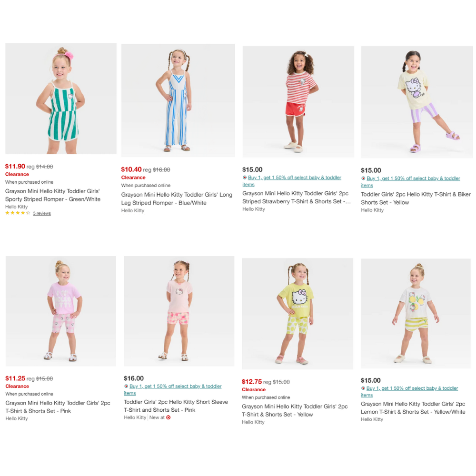This screenshot has height=476, width=476.
Task: Select the yellow winking Hello Kitty set photo
Action: point(297,314)
